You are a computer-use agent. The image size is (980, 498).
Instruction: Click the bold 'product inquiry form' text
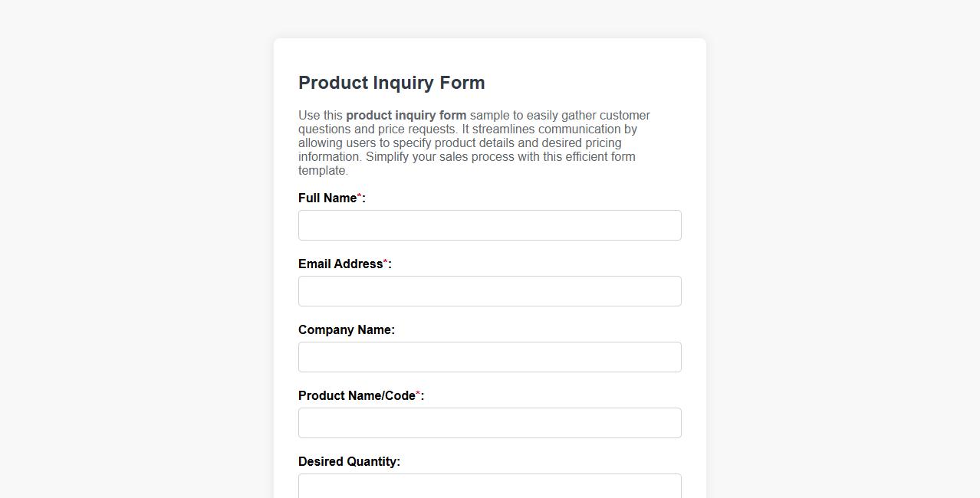pos(406,115)
